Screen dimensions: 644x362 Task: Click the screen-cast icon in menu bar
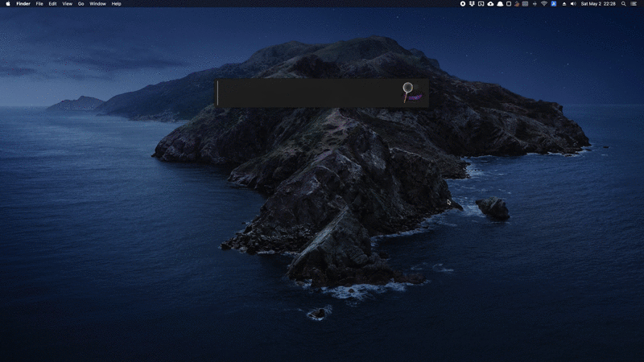coord(481,4)
